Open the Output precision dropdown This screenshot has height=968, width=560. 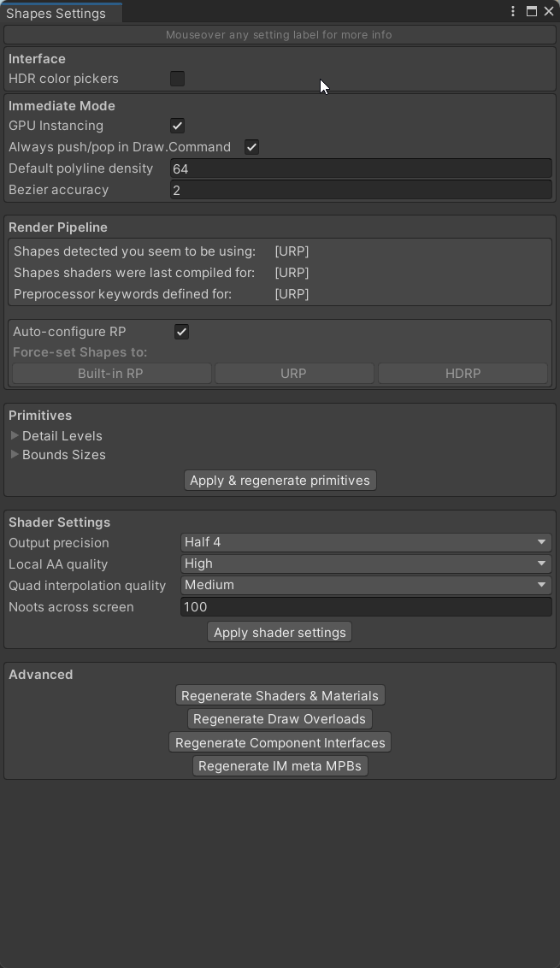(x=366, y=542)
